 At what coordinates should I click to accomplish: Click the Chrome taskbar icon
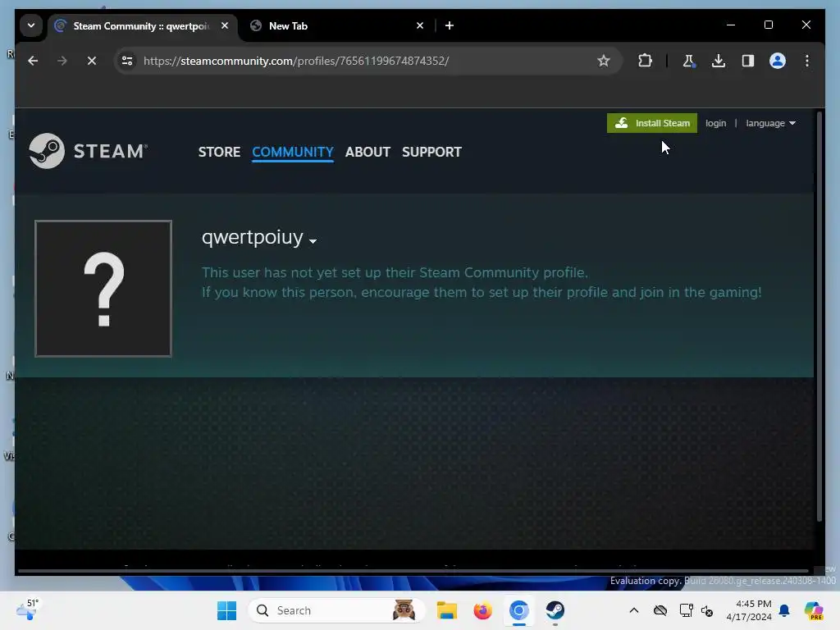coord(518,610)
